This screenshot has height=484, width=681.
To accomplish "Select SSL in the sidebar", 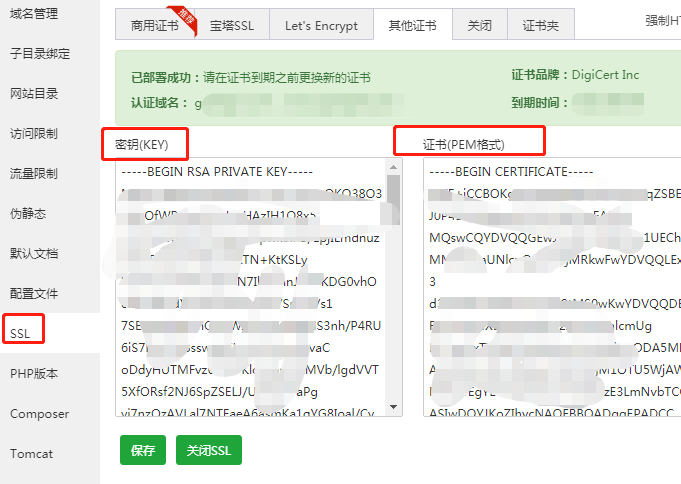I will tap(20, 333).
